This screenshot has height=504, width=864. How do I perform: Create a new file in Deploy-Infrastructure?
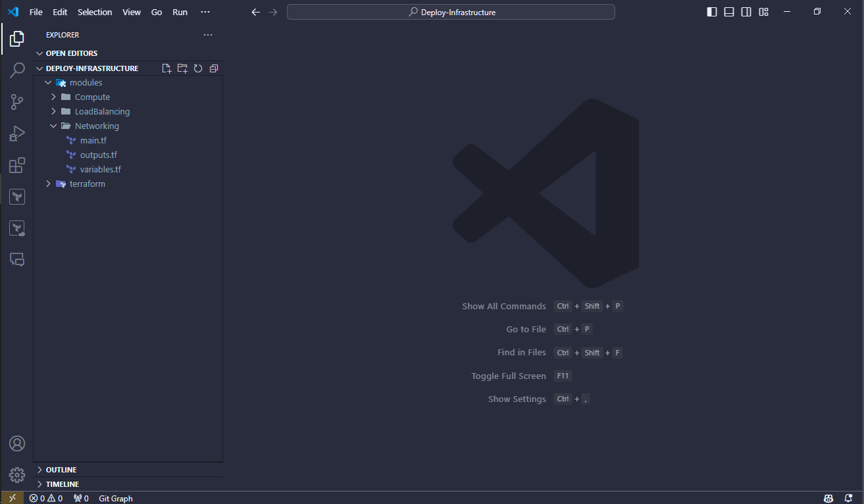[166, 68]
